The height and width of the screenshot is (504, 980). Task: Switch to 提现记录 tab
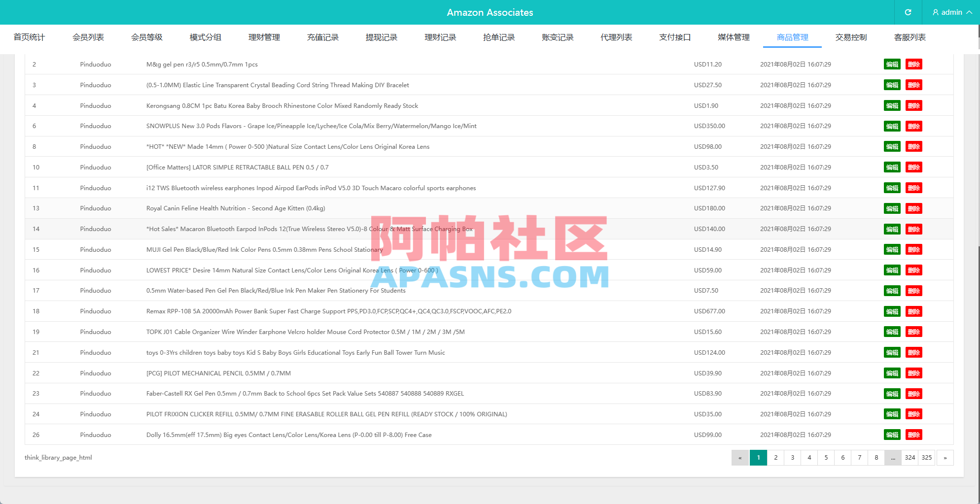pyautogui.click(x=382, y=37)
